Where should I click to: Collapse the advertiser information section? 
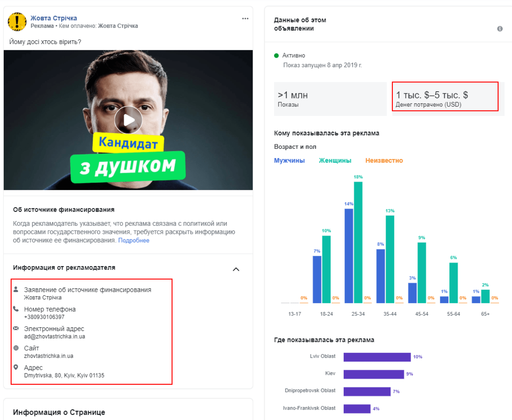click(236, 269)
